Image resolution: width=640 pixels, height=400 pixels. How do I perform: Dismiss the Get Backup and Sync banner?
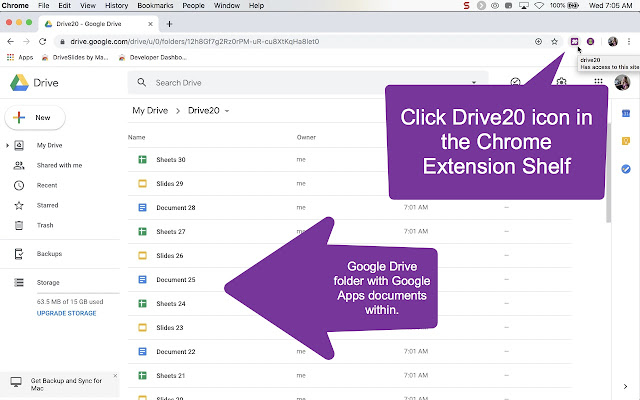(x=114, y=376)
